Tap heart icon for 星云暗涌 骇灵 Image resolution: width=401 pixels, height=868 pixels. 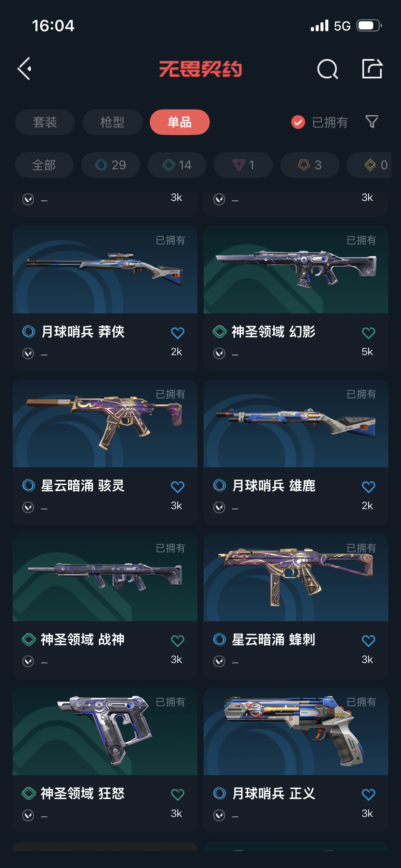point(177,487)
